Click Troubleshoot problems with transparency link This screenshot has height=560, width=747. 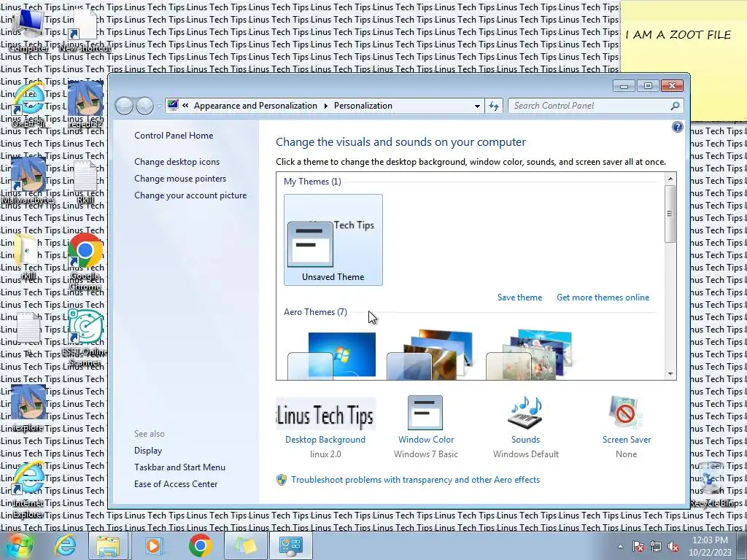[415, 480]
